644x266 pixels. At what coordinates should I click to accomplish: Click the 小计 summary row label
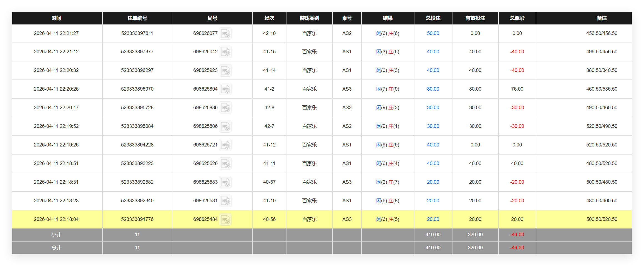tap(56, 235)
